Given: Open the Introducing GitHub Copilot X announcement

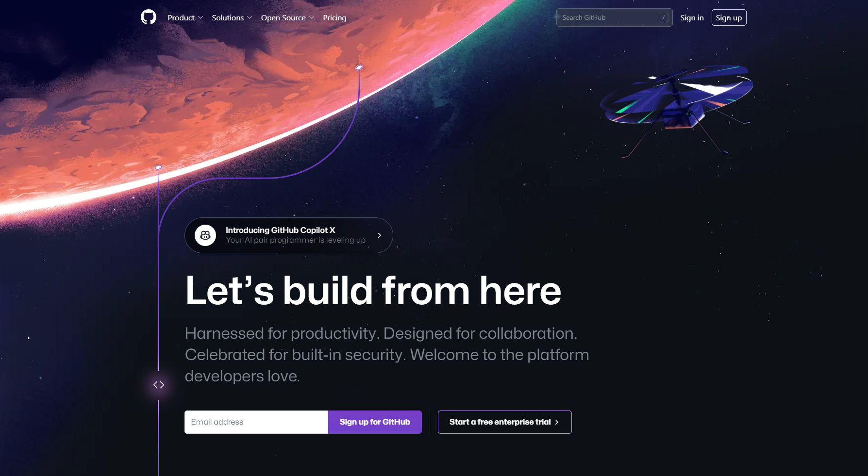Looking at the screenshot, I should 289,235.
